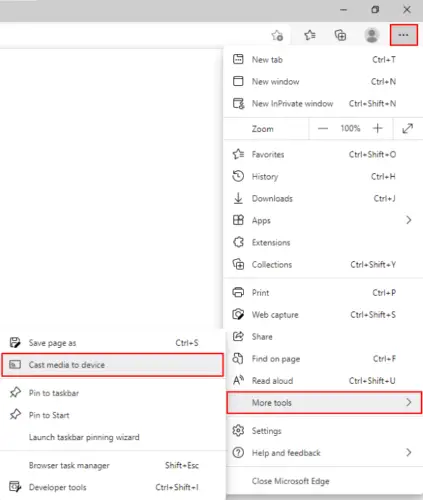423x500 pixels.
Task: Enter full screen with the diagonal arrows icon
Action: [407, 128]
